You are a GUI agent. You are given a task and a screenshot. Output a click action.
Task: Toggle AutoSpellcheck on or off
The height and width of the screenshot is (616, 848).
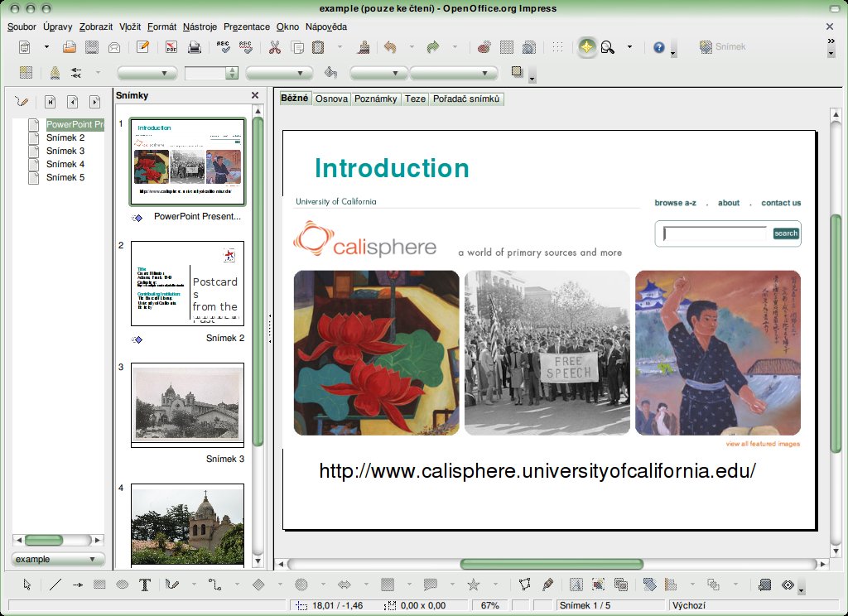[x=245, y=47]
